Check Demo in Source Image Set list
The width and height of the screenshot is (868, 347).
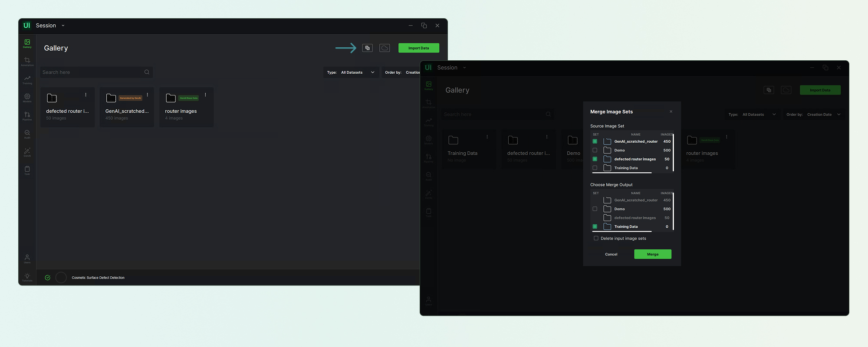pyautogui.click(x=595, y=150)
